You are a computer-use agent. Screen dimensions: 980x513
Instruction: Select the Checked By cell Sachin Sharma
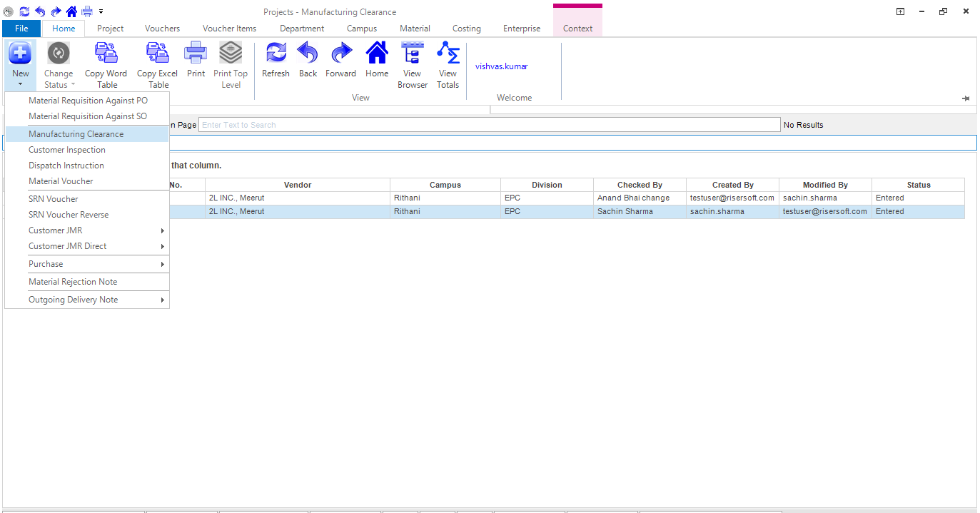tap(640, 212)
